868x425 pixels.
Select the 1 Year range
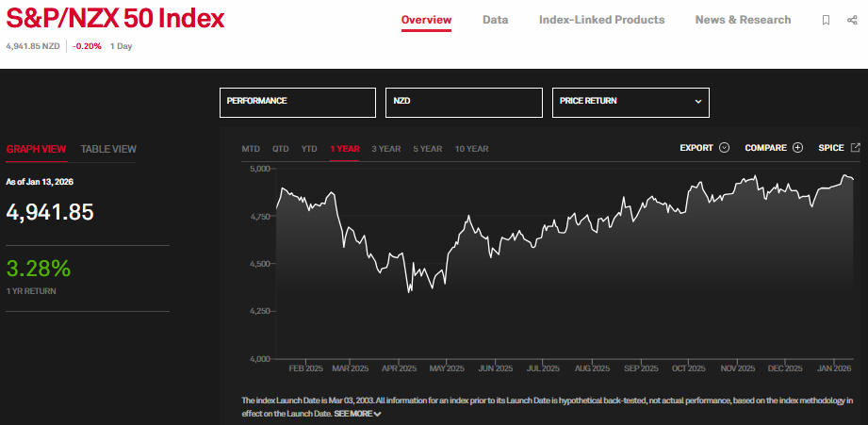pyautogui.click(x=345, y=148)
